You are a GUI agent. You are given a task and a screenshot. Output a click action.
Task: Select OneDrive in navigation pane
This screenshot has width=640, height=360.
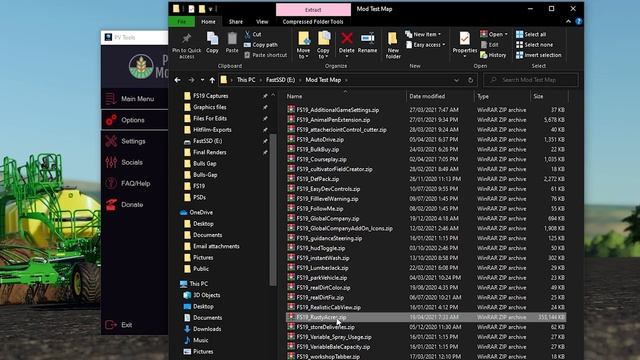coord(201,213)
